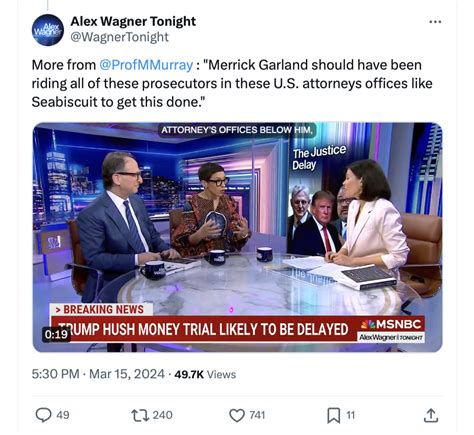View the 49.7K Views analytics
Viewport: 474px width, 435px height.
coord(205,374)
